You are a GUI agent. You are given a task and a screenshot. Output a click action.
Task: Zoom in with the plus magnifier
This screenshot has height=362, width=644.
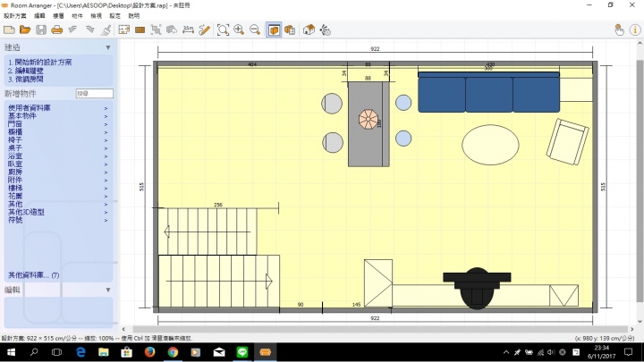pyautogui.click(x=239, y=30)
